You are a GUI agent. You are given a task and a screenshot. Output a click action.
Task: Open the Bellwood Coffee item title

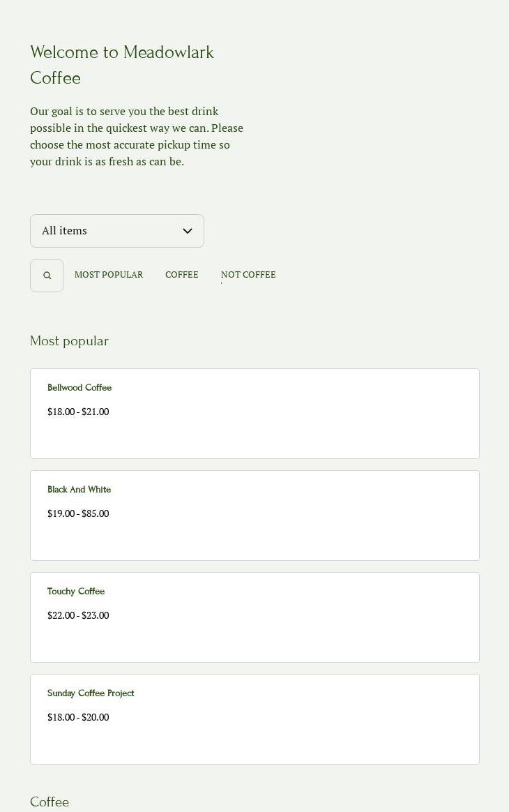coord(79,388)
